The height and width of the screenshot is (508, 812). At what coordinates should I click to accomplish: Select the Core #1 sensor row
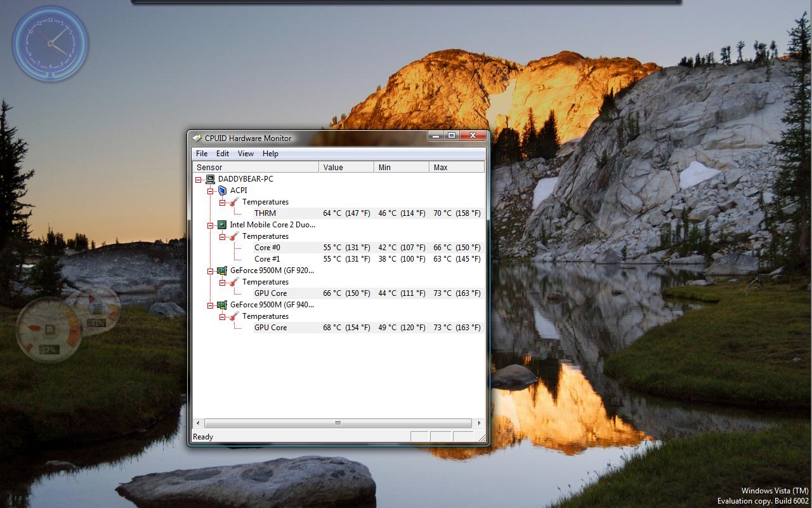[x=369, y=259]
